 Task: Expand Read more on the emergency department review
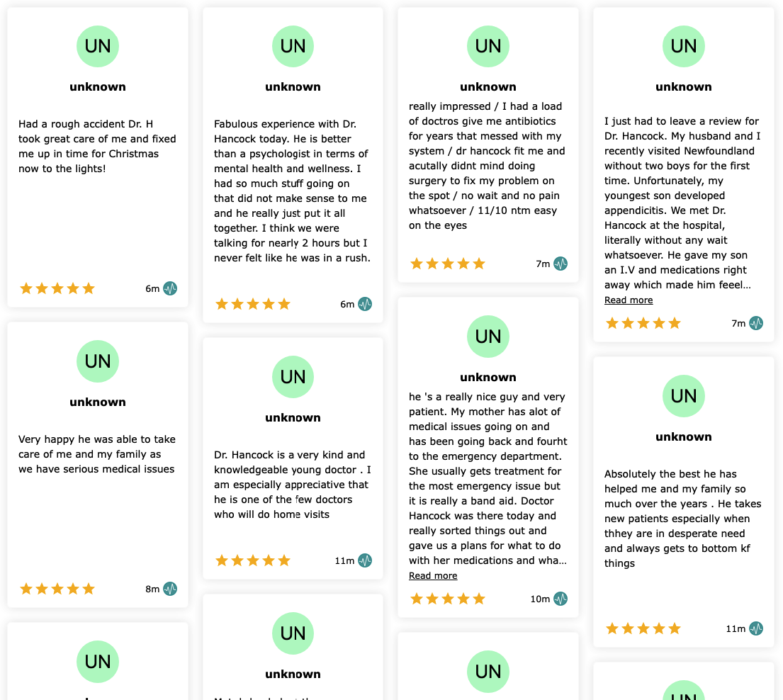(433, 576)
